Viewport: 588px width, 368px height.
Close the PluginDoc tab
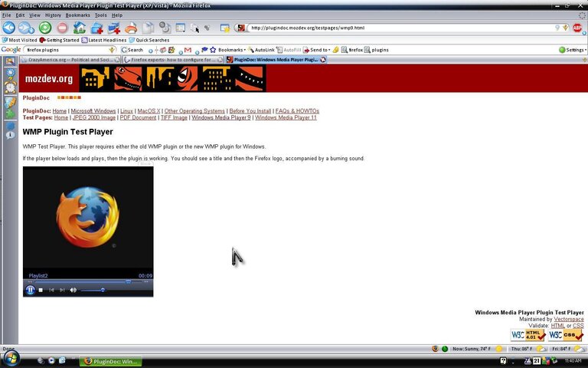[x=323, y=60]
